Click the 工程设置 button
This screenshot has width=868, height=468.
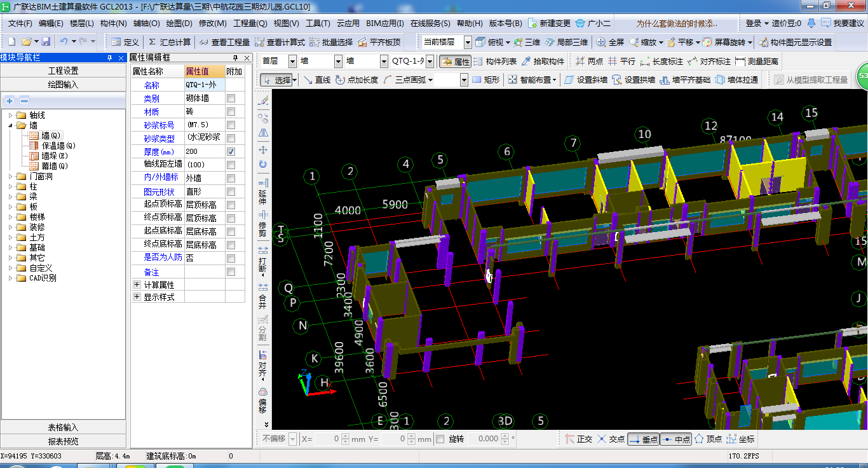click(64, 71)
